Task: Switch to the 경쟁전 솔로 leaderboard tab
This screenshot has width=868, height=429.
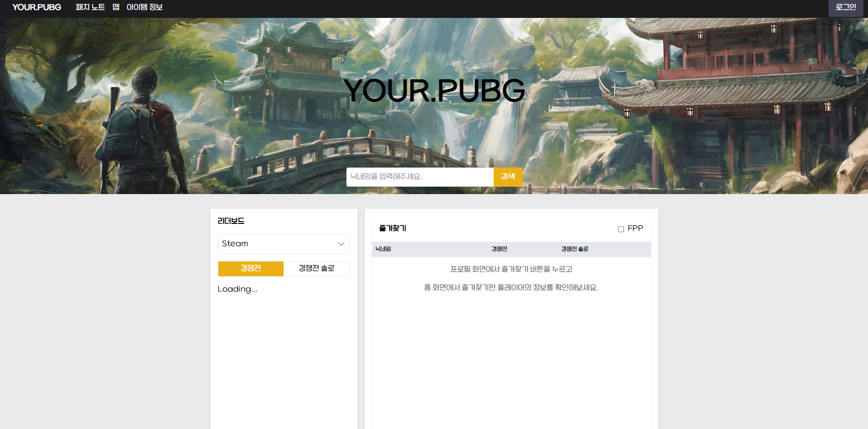Action: (x=317, y=268)
